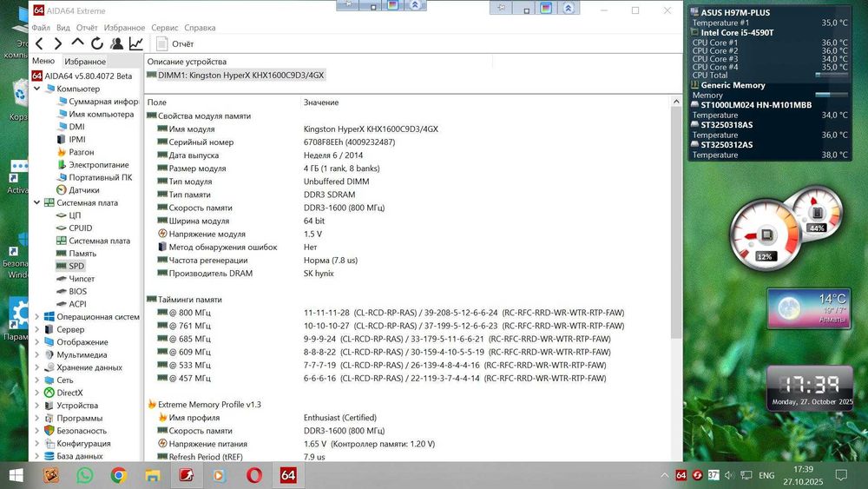Viewport: 868px width, 489px height.
Task: Open the Файл menu
Action: click(41, 28)
